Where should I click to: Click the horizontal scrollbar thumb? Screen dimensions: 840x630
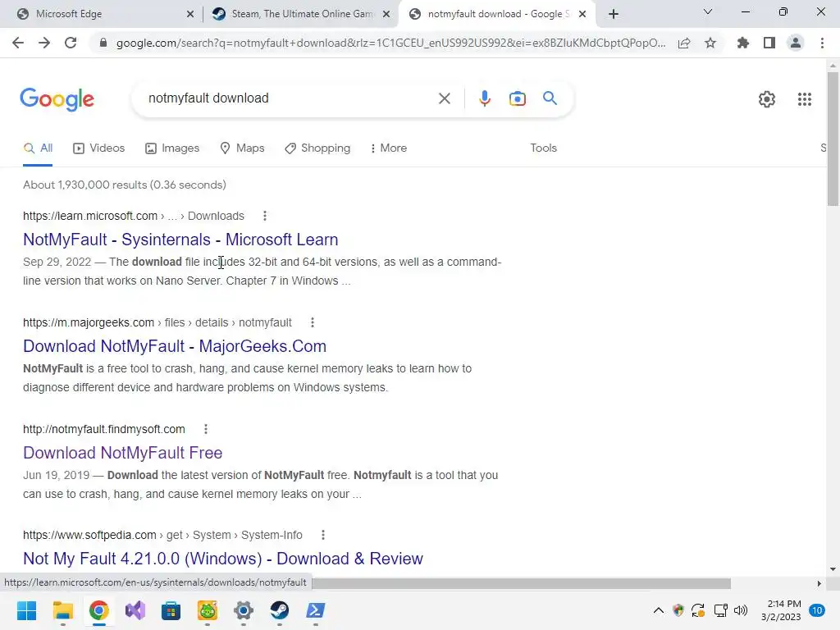(x=521, y=583)
